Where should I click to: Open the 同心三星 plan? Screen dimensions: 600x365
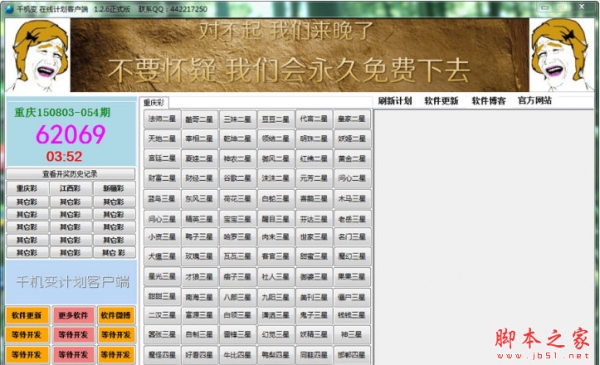(x=162, y=219)
